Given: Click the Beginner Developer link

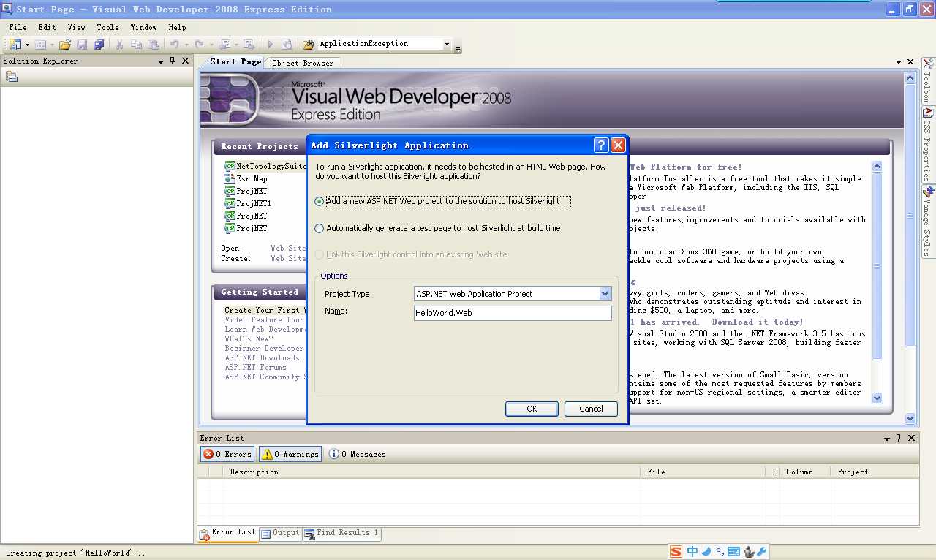Looking at the screenshot, I should (264, 348).
